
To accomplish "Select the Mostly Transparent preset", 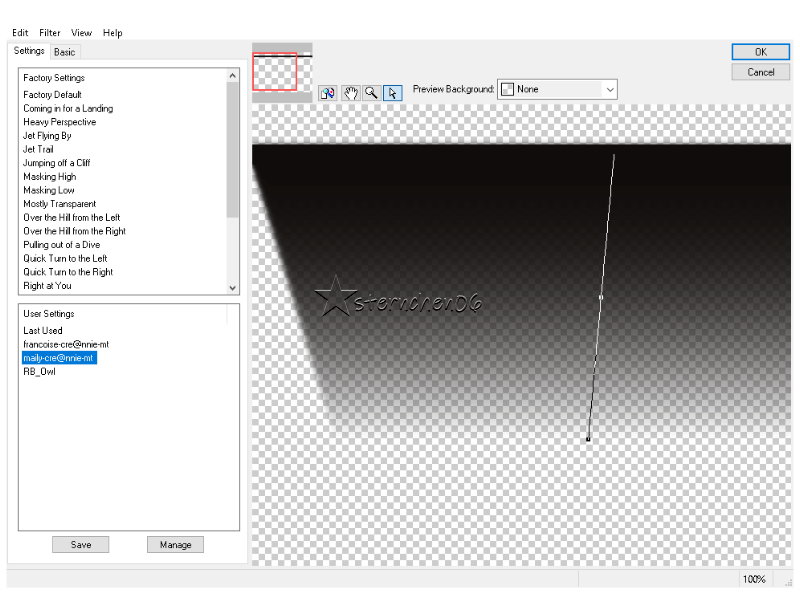I will tap(60, 204).
